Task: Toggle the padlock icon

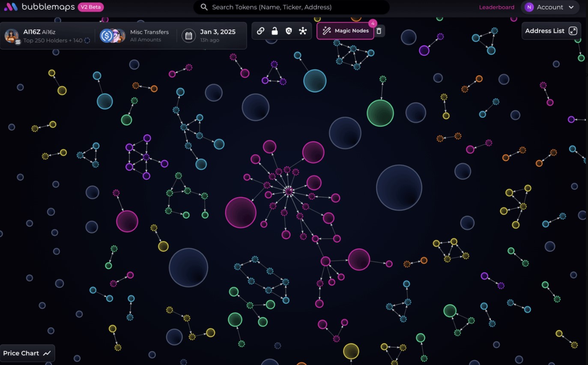Action: point(275,31)
